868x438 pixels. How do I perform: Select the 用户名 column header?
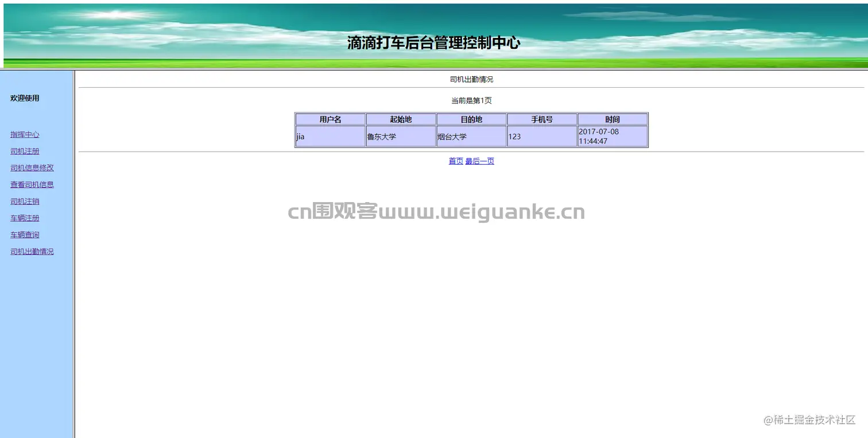point(331,119)
